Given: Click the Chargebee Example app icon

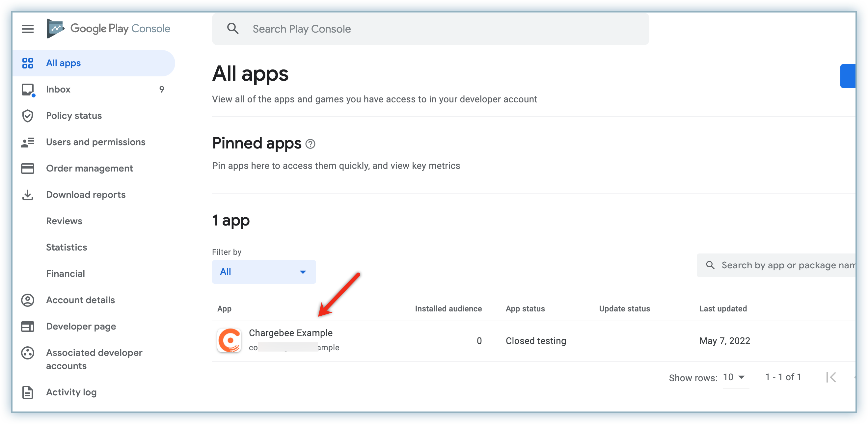Looking at the screenshot, I should (x=229, y=340).
